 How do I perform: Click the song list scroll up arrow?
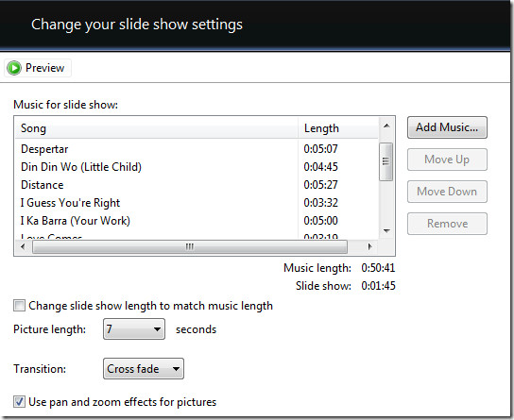pyautogui.click(x=386, y=126)
